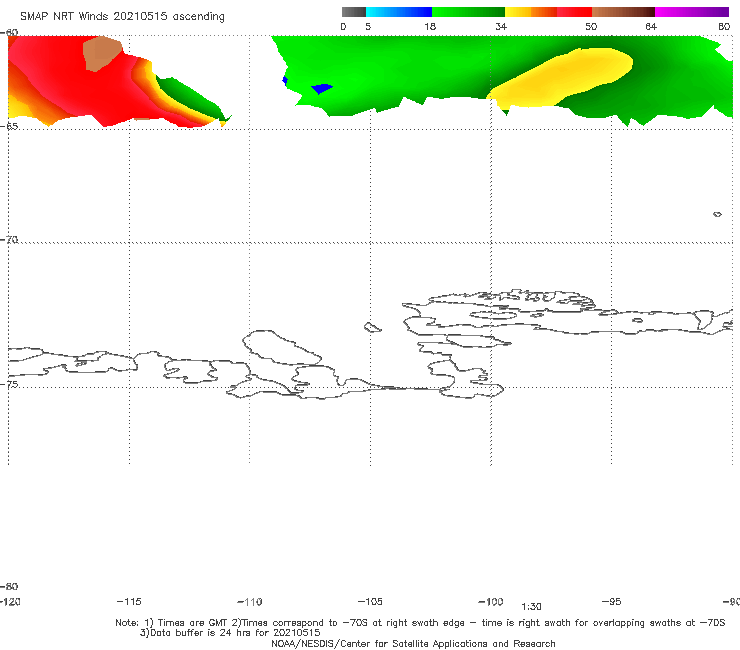Click the '-110' longitude axis label
Screen dimensions: 740x650
click(x=250, y=602)
